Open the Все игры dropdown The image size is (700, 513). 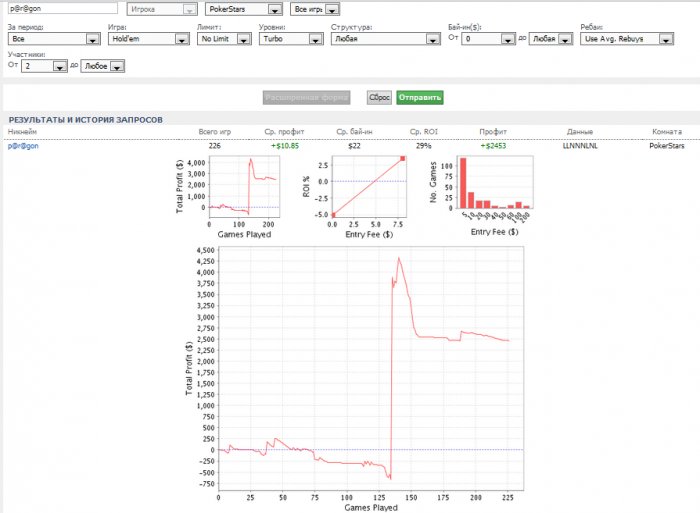pyautogui.click(x=315, y=9)
